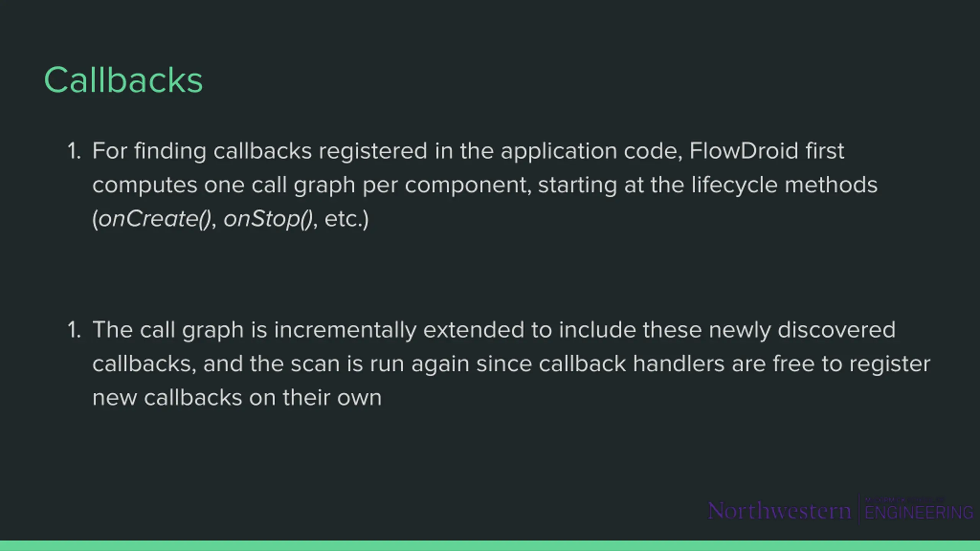The image size is (980, 551).
Task: Click the italic onCreate() text
Action: (155, 219)
